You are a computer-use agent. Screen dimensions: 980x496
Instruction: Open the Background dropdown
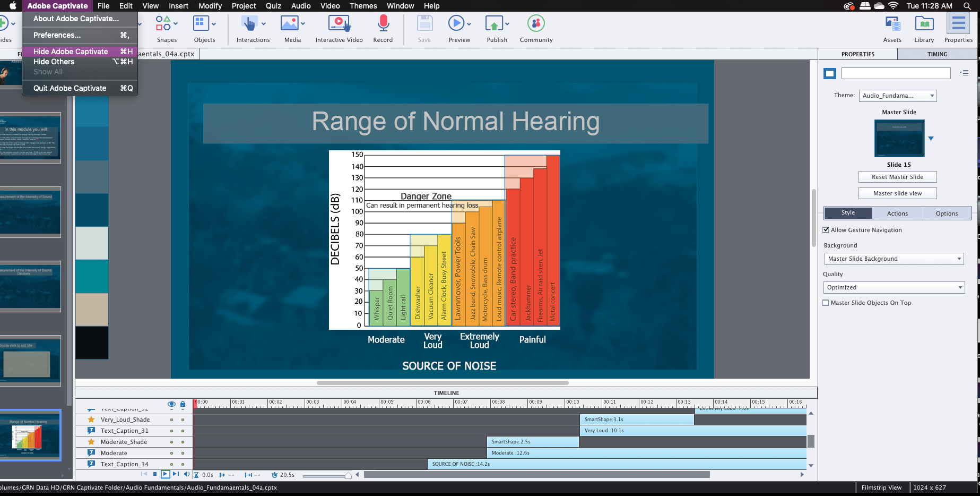pyautogui.click(x=894, y=259)
